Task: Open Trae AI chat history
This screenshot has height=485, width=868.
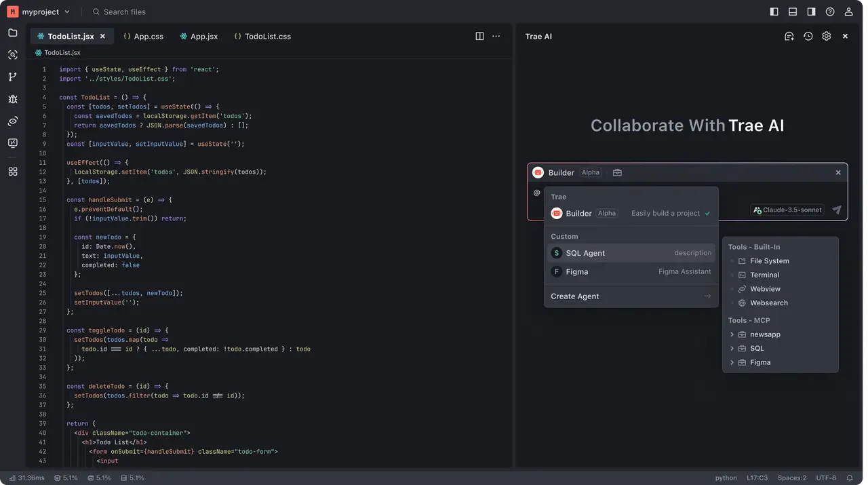Action: point(808,36)
